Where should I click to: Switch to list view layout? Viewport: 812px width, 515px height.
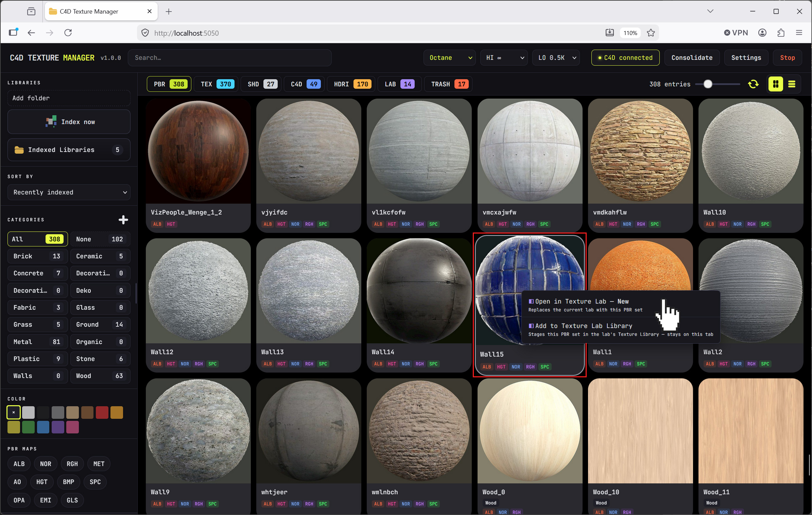point(792,84)
